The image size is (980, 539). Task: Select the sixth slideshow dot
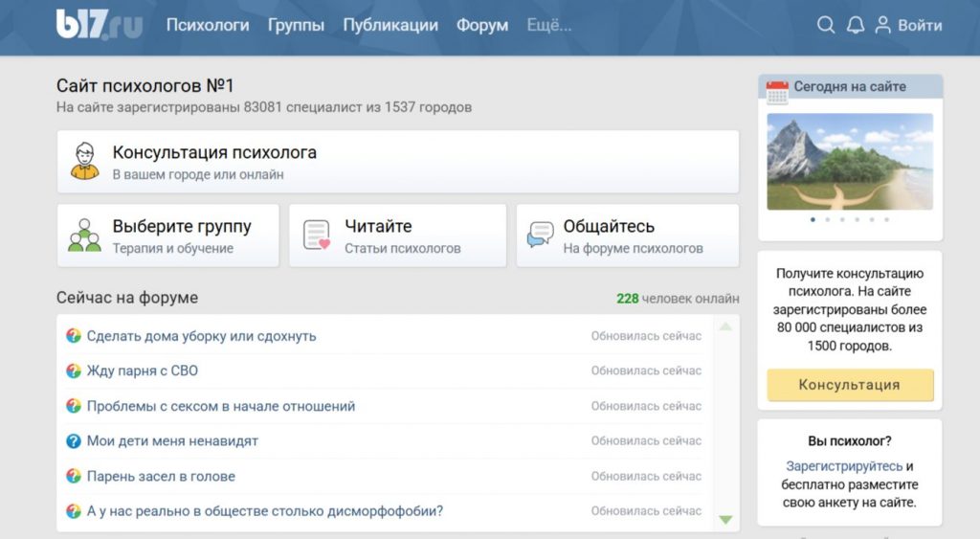tap(886, 219)
